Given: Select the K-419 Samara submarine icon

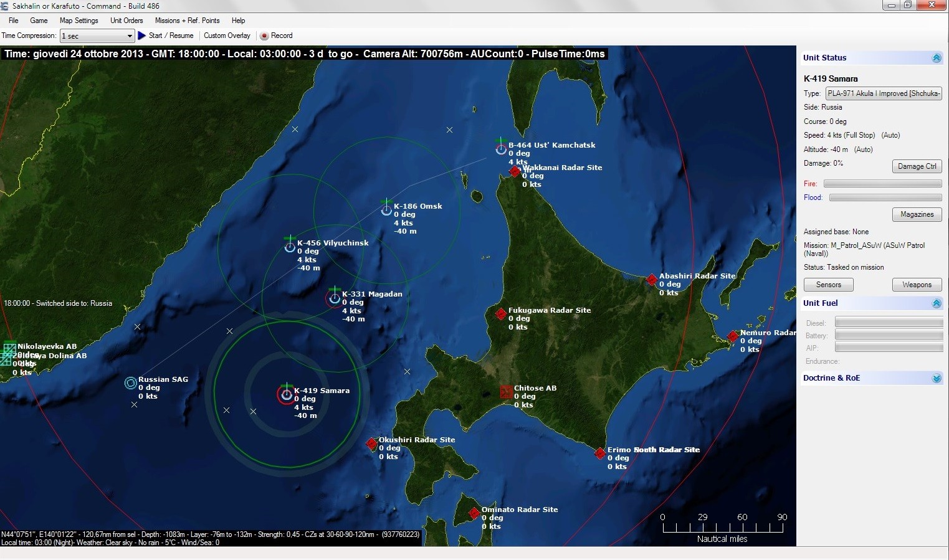Looking at the screenshot, I should tap(286, 394).
